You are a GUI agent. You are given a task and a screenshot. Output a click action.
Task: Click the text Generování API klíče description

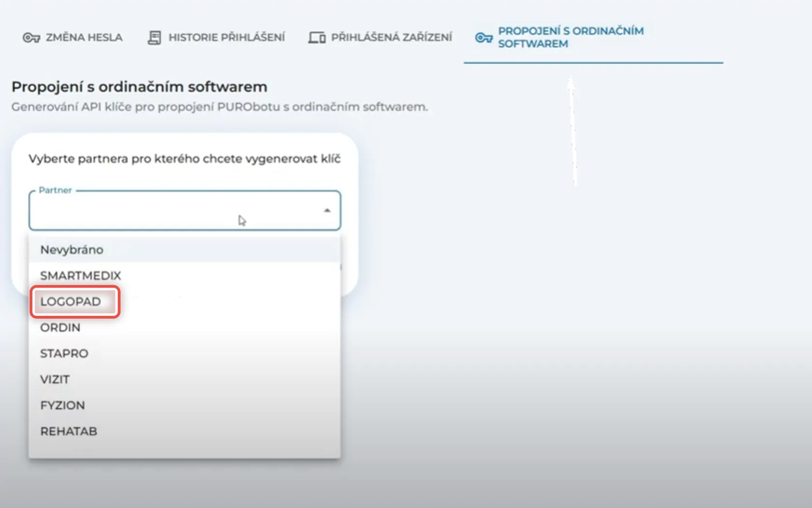point(219,107)
